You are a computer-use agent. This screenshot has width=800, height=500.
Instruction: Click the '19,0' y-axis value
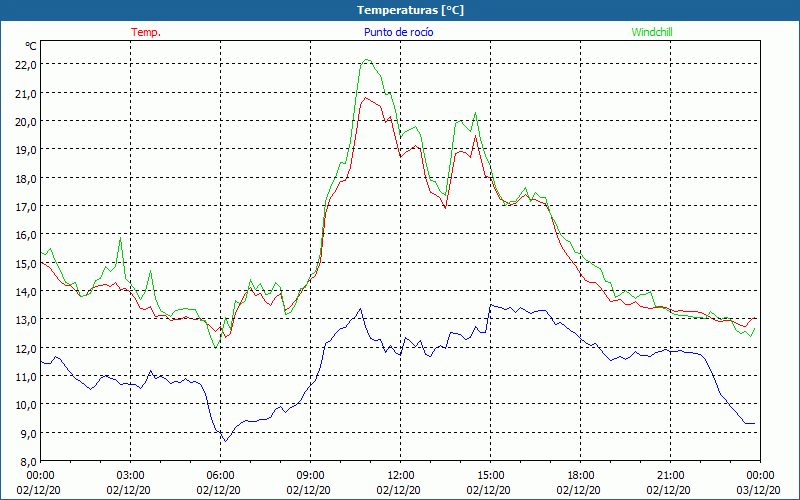pyautogui.click(x=27, y=150)
